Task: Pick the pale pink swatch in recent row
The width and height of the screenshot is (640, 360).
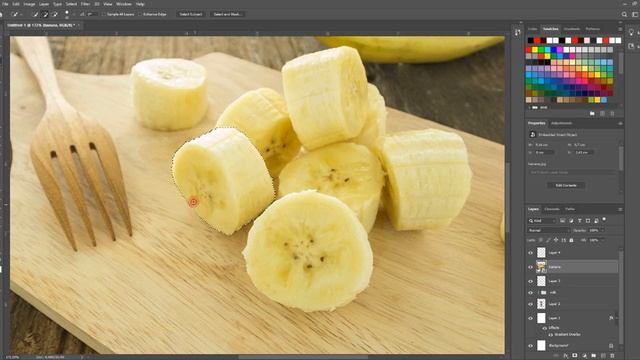Action: click(587, 40)
